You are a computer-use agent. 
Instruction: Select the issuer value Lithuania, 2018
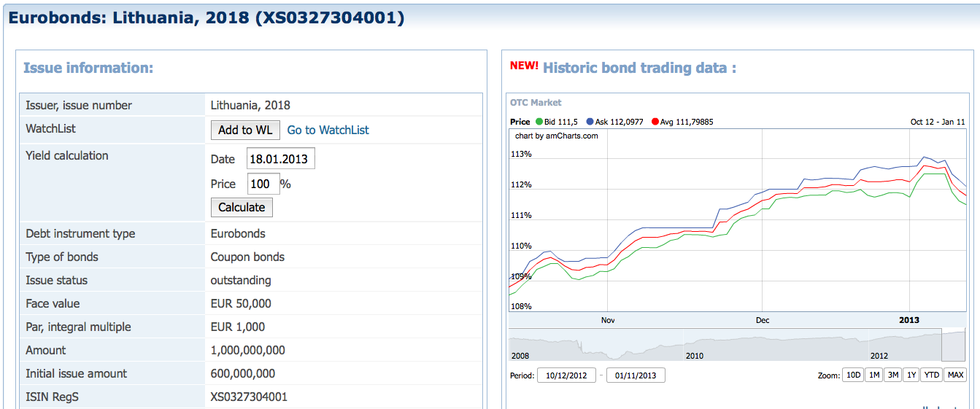point(250,105)
